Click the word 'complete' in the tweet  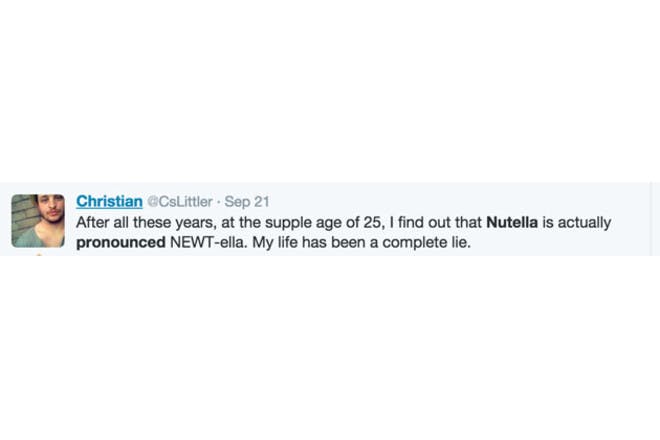tap(416, 243)
